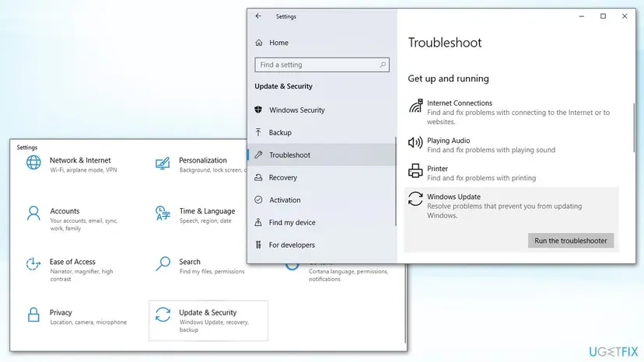Click the Backup upload arrow icon

click(258, 132)
